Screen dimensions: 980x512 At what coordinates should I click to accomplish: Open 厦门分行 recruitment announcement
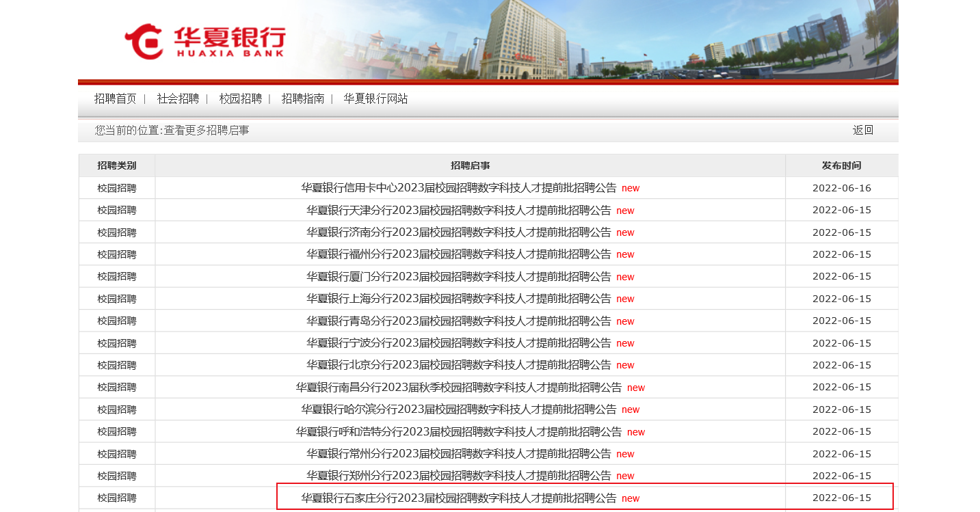point(459,276)
